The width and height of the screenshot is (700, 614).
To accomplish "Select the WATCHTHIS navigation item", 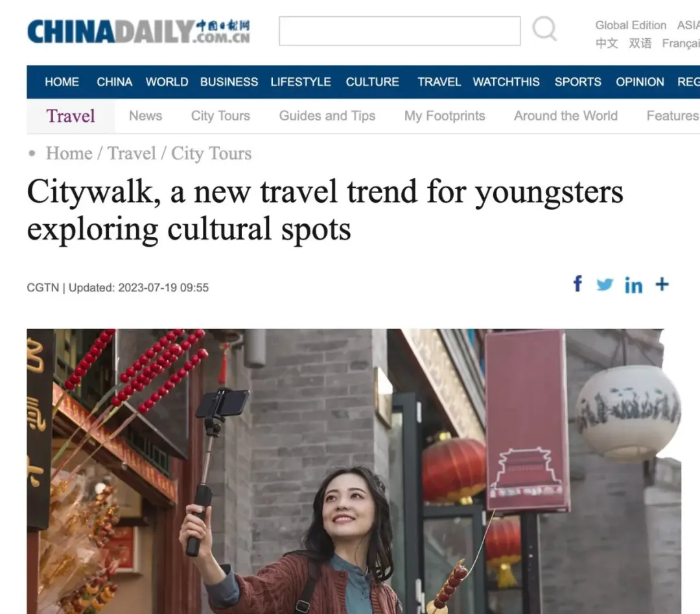I will (506, 82).
